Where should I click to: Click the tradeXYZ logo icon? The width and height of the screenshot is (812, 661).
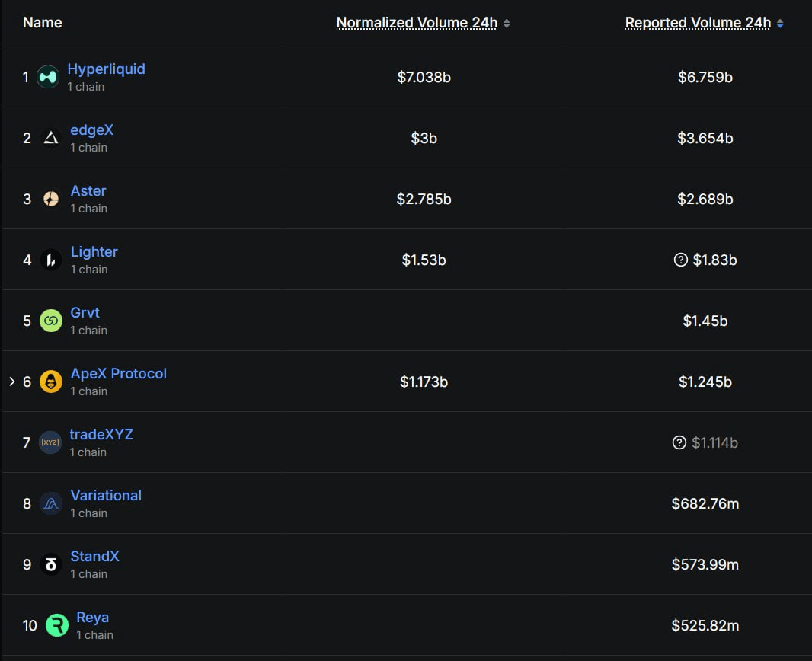50,442
